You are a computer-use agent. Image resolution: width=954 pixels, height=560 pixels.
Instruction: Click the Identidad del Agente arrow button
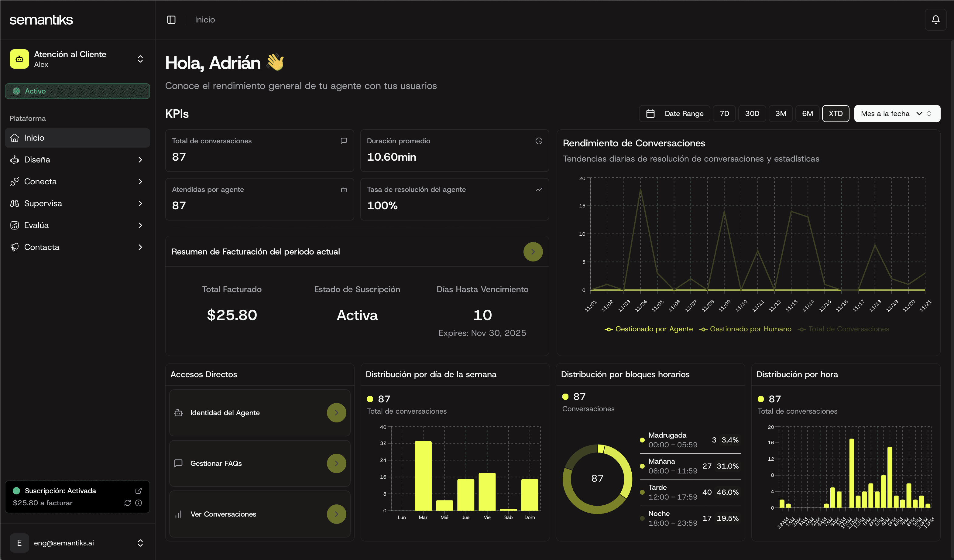(336, 413)
